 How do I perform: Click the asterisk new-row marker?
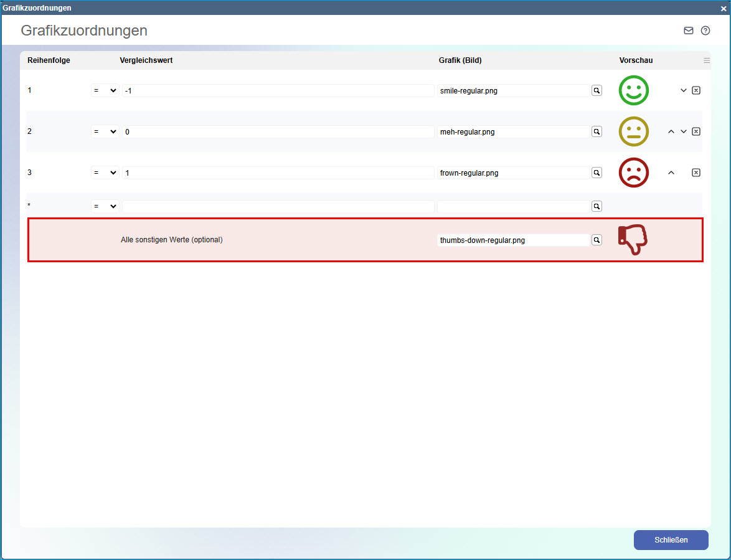[29, 205]
